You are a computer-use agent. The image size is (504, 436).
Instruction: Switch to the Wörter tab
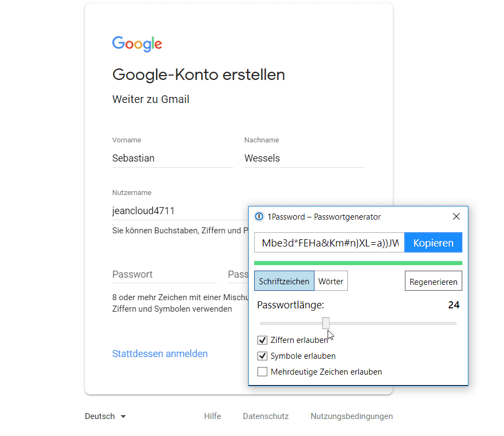pyautogui.click(x=331, y=281)
